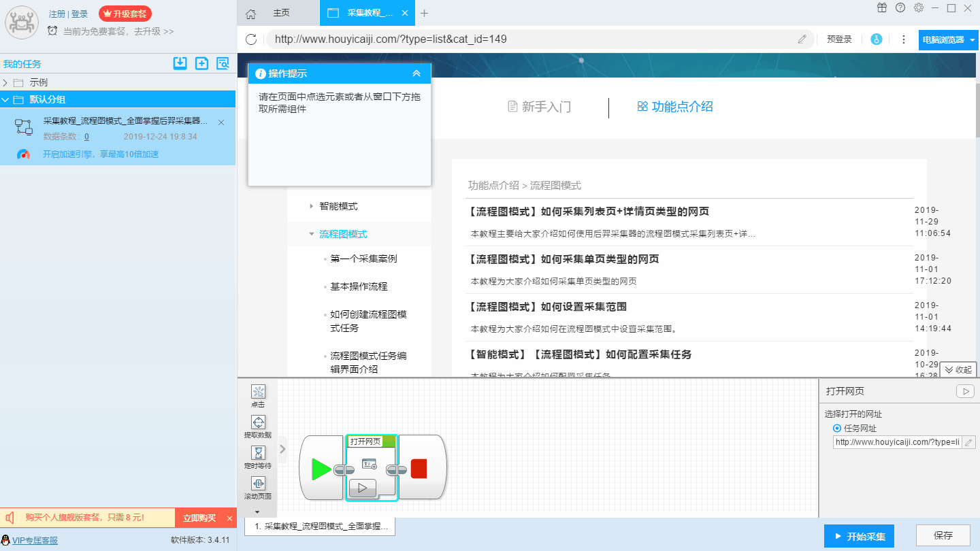Expand the 示例 task folder
Image resolution: width=980 pixels, height=551 pixels.
tap(5, 82)
